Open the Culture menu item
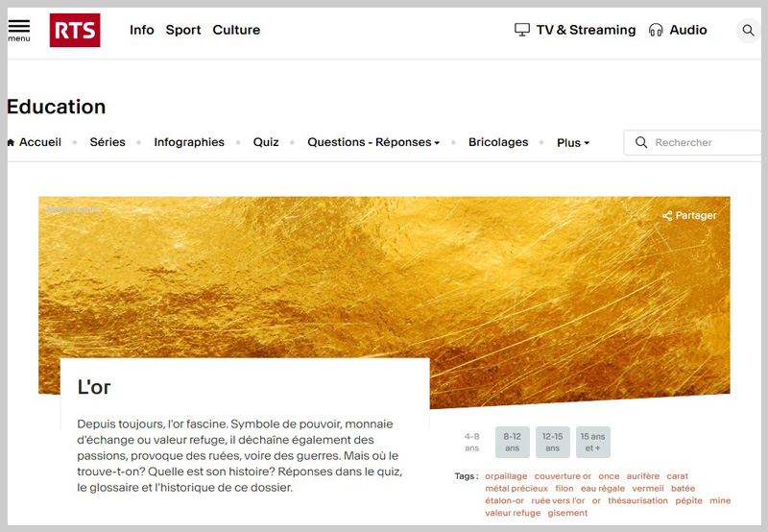This screenshot has height=532, width=768. coord(236,30)
